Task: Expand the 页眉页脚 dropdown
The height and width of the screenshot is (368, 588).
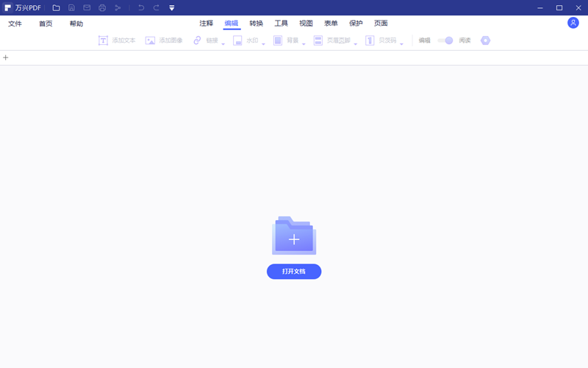Action: [355, 43]
